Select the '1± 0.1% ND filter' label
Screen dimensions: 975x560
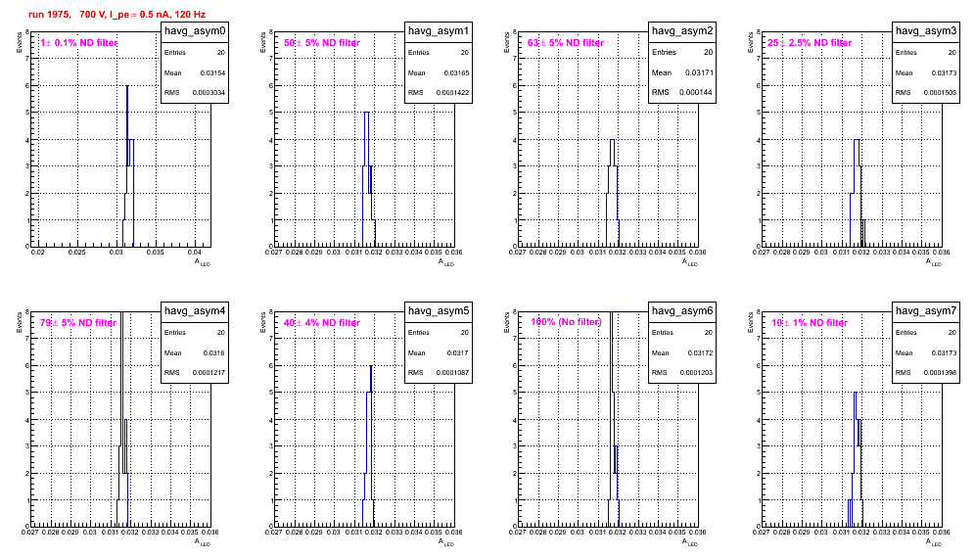pyautogui.click(x=79, y=43)
